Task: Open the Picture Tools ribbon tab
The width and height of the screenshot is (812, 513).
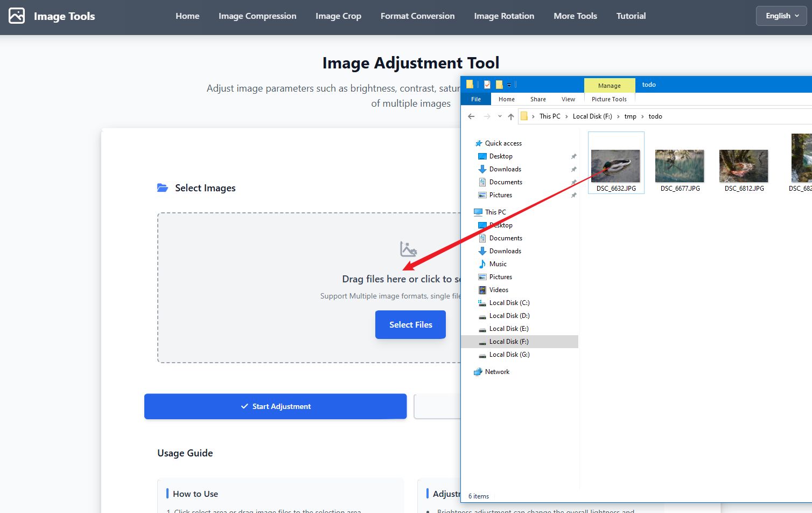Action: pyautogui.click(x=609, y=99)
